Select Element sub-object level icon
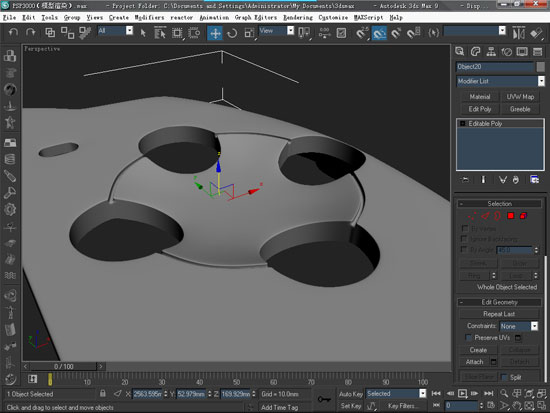The width and height of the screenshot is (550, 413). (523, 216)
